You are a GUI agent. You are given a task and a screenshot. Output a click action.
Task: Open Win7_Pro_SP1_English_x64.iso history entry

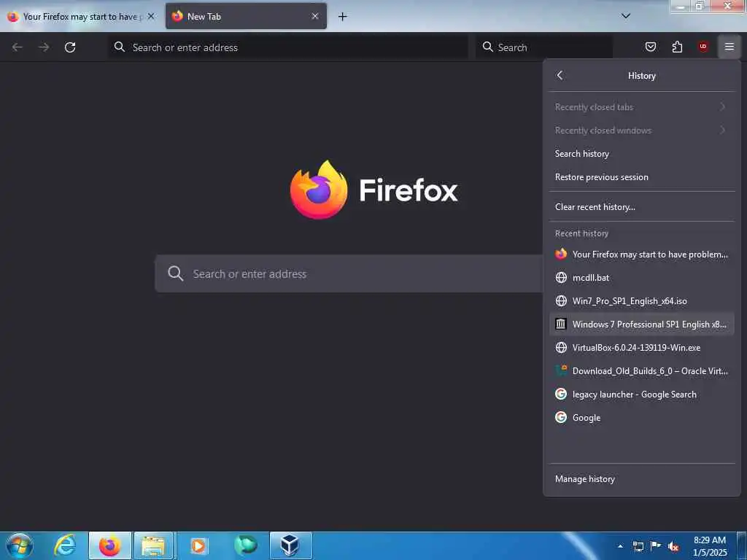(641, 301)
